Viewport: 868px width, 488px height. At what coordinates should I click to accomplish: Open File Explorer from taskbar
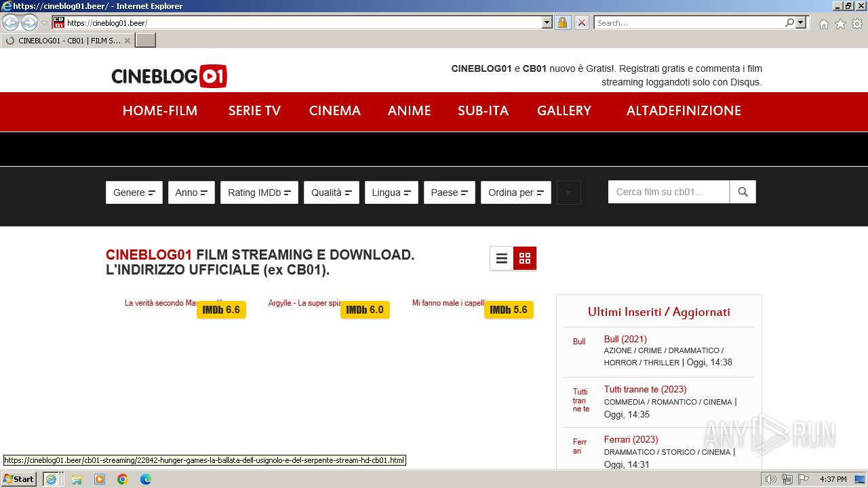77,479
